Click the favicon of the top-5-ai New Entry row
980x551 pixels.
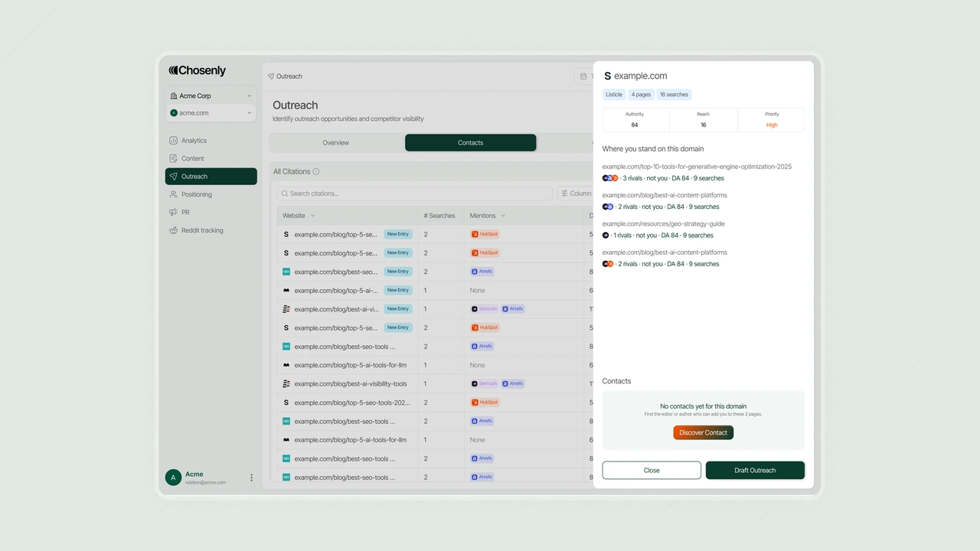tap(286, 291)
